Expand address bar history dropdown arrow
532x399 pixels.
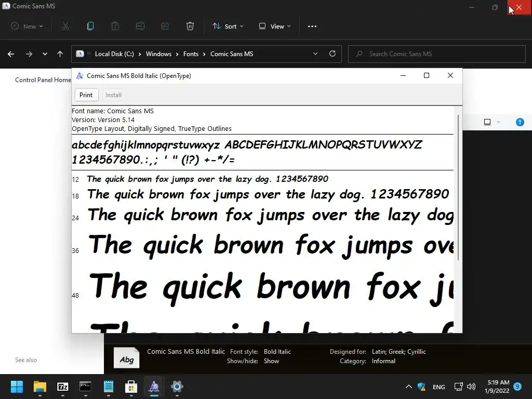pyautogui.click(x=315, y=54)
